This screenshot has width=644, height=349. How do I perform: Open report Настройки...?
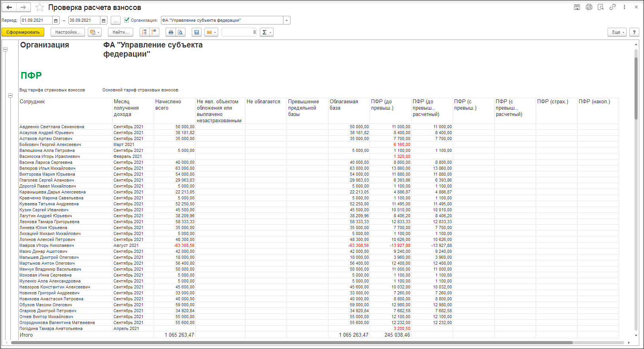point(68,32)
